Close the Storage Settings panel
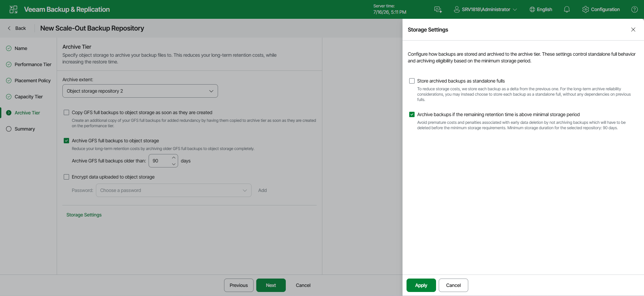The image size is (644, 296). [x=633, y=30]
